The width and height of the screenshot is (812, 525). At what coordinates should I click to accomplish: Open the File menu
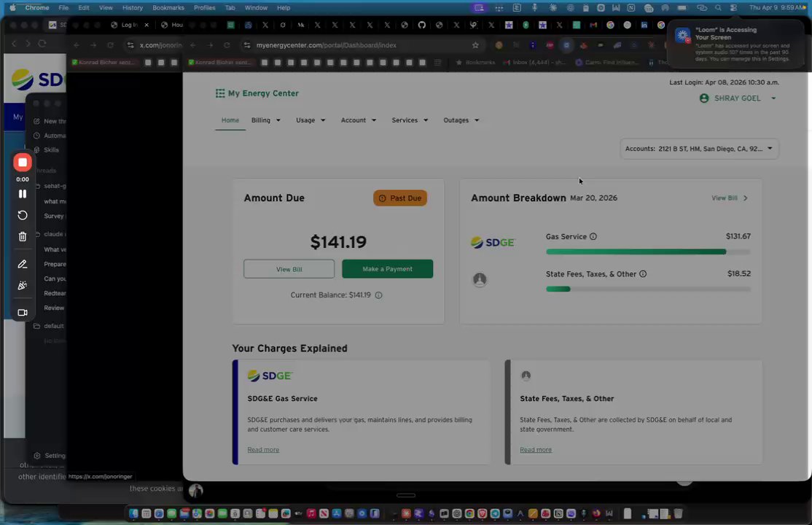point(63,8)
